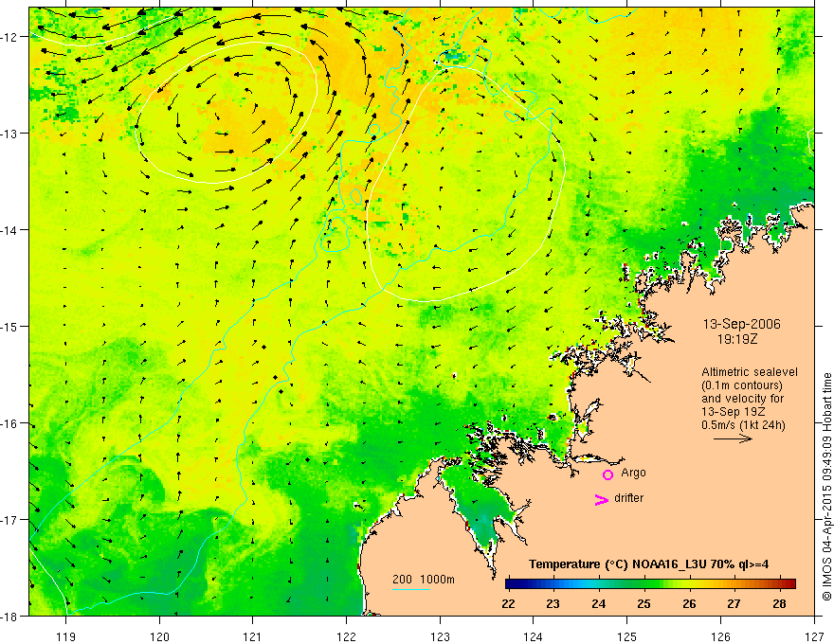834x644 pixels.
Task: Click the 'Argo' legend label
Action: [x=633, y=473]
